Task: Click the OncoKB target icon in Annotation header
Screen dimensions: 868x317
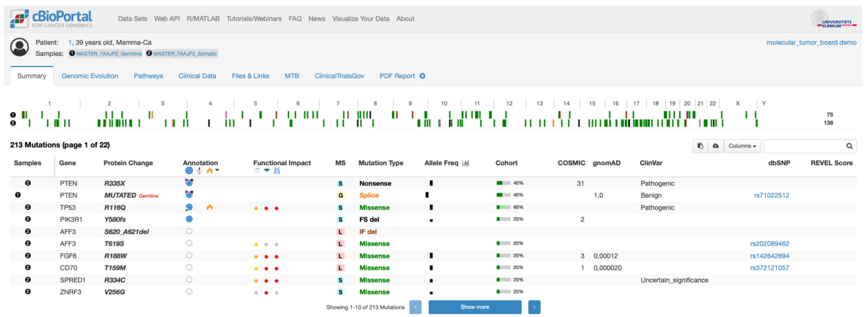Action: coord(189,171)
